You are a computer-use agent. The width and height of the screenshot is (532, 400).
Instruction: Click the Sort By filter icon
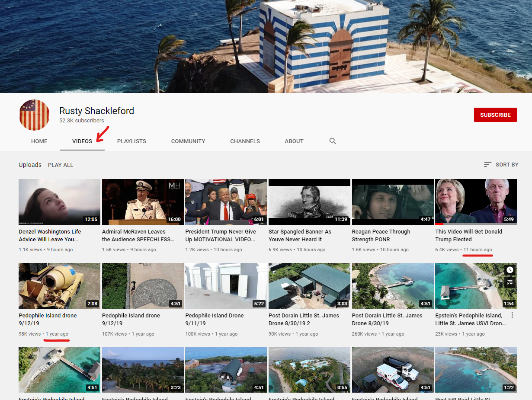click(488, 165)
